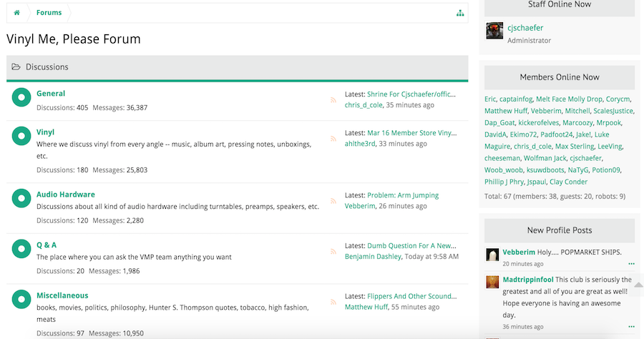Screen dimensions: 644x339
Task: Open RSS feed for Q & A forum
Action: [333, 252]
